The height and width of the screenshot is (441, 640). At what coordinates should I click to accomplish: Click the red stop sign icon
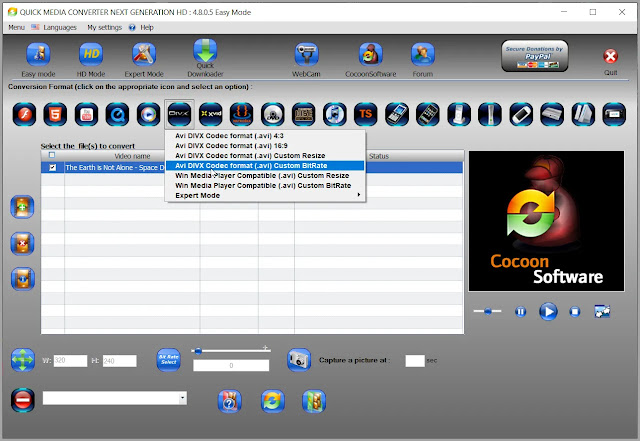23,399
